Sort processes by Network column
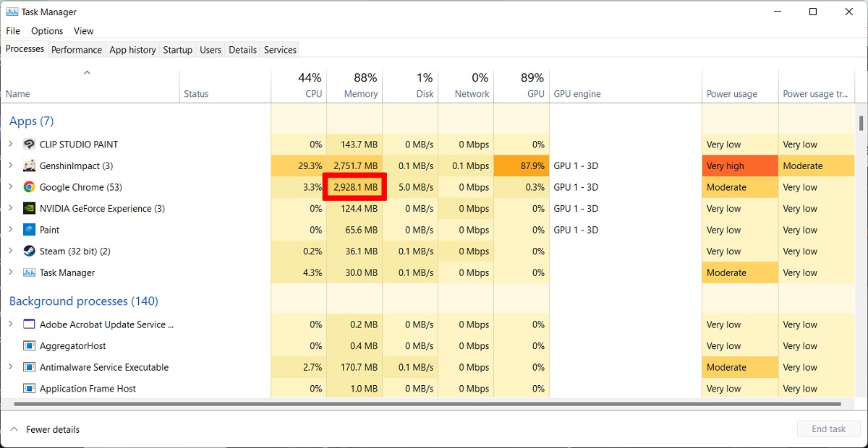The height and width of the screenshot is (448, 868). click(x=466, y=87)
